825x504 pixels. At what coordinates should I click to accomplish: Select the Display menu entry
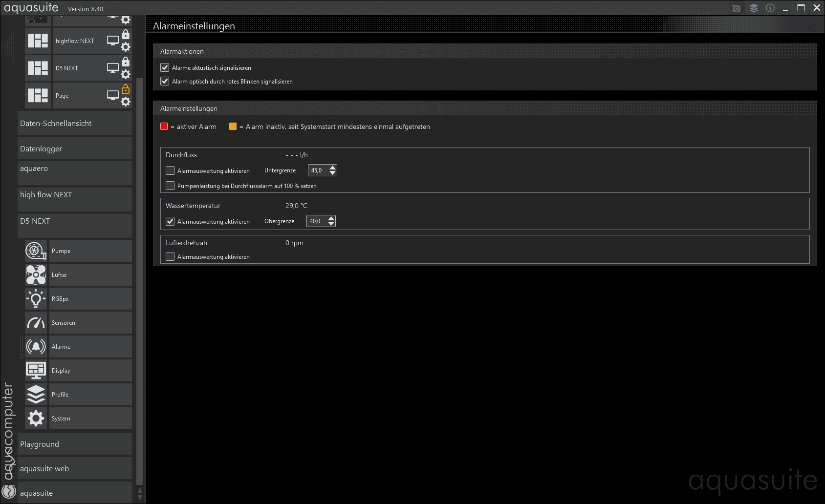coord(90,371)
